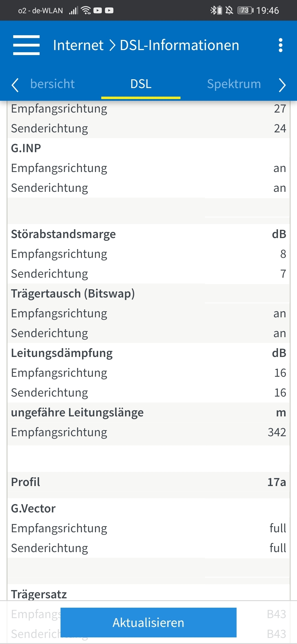
Task: Tap the first YouTube notification icon
Action: click(x=98, y=10)
